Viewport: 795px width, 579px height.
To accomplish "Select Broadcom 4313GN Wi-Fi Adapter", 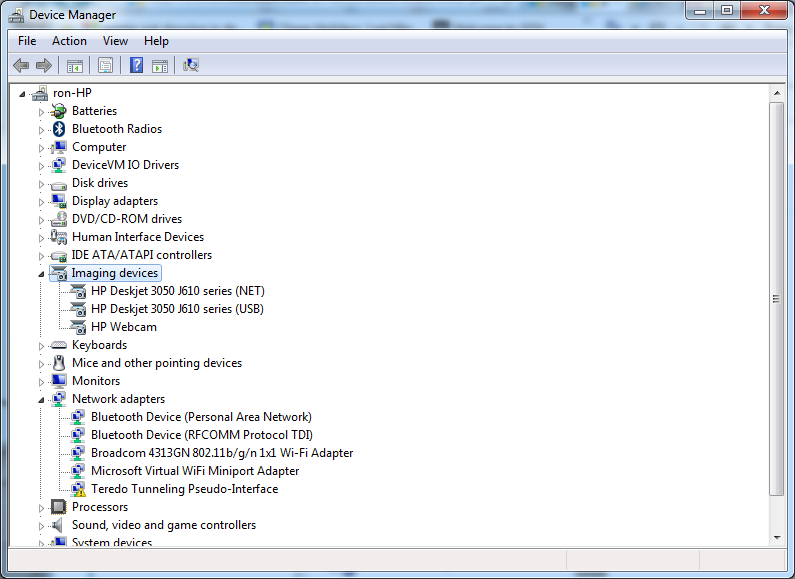I will [222, 453].
